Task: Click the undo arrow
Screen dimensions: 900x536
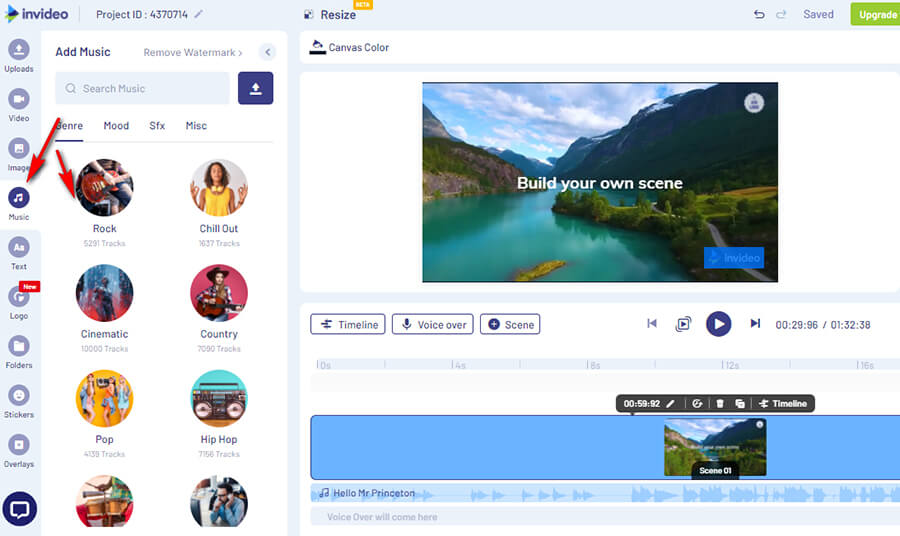Action: point(759,15)
